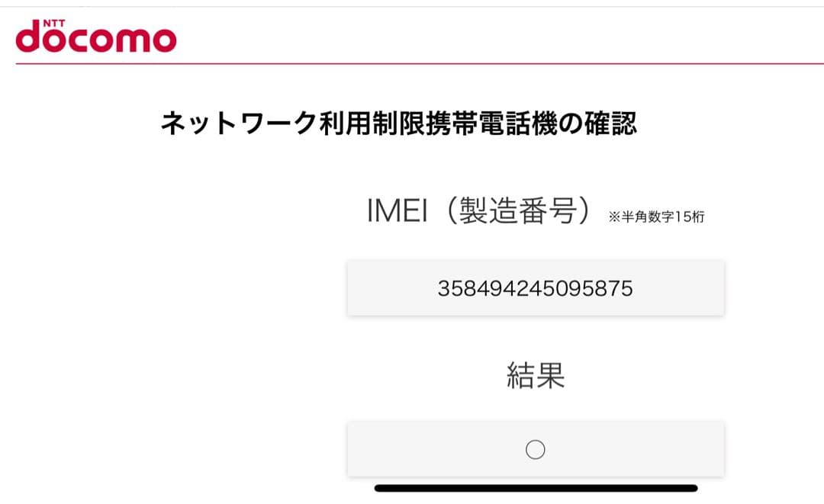The image size is (824, 504).
Task: Tap the black home indicator bar
Action: (536, 488)
